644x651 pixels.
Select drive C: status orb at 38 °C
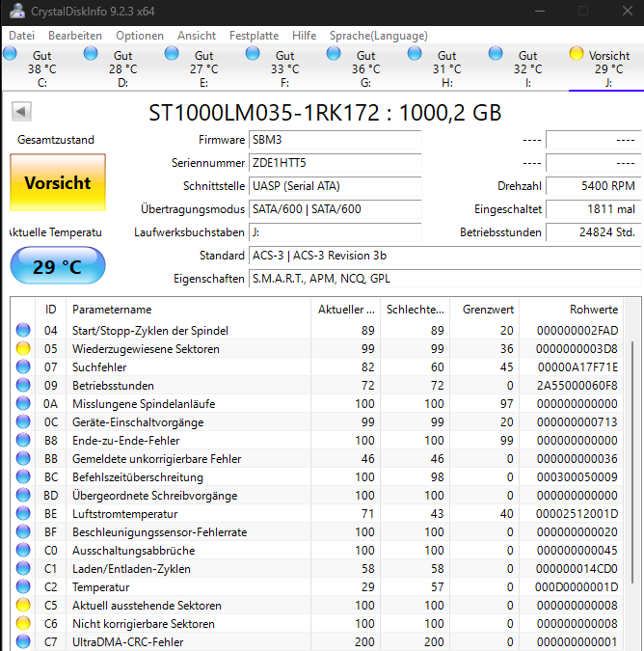(x=10, y=54)
